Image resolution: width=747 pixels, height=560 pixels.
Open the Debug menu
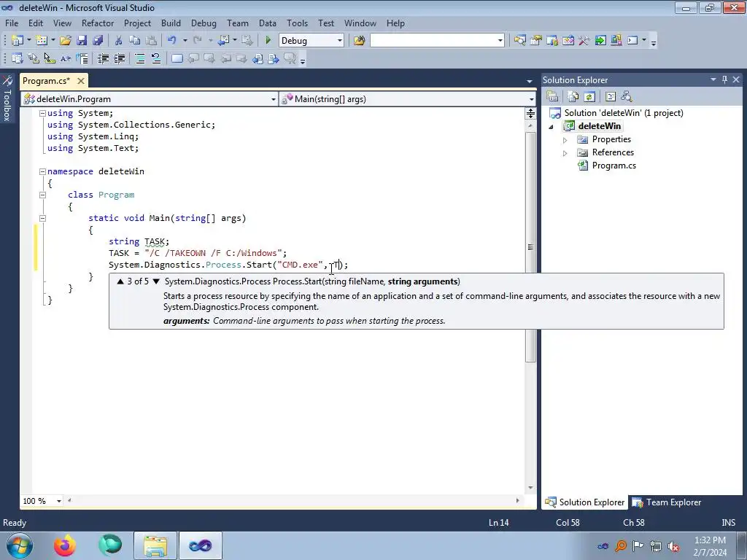click(204, 23)
